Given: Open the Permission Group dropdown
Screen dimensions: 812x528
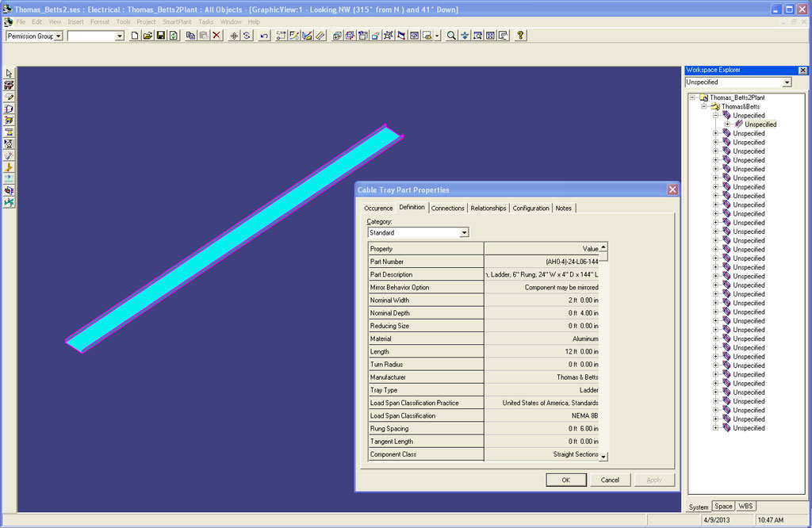Looking at the screenshot, I should pyautogui.click(x=58, y=36).
